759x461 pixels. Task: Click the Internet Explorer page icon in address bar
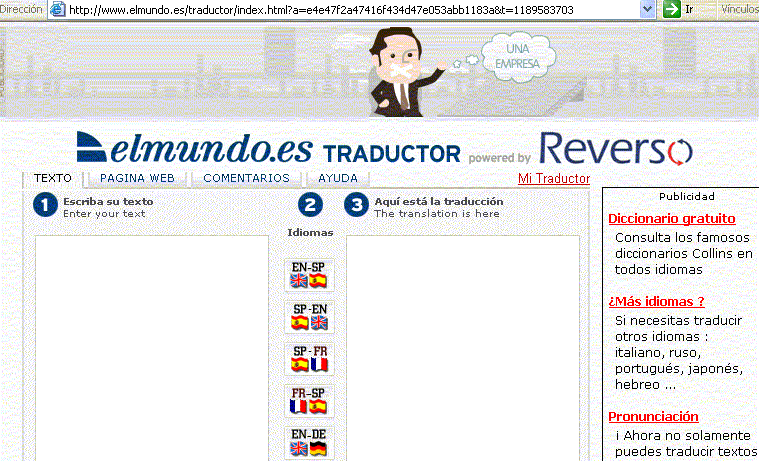[x=58, y=9]
